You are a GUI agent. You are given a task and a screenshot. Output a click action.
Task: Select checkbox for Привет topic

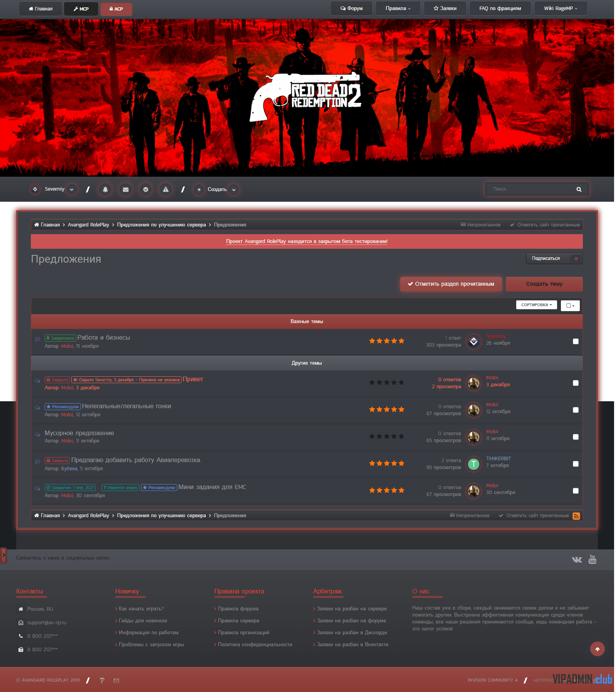576,383
